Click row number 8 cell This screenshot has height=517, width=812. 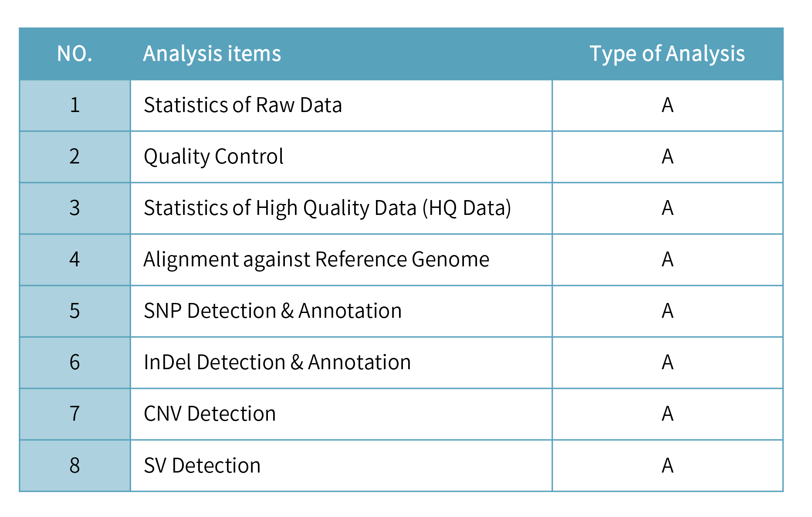click(74, 466)
